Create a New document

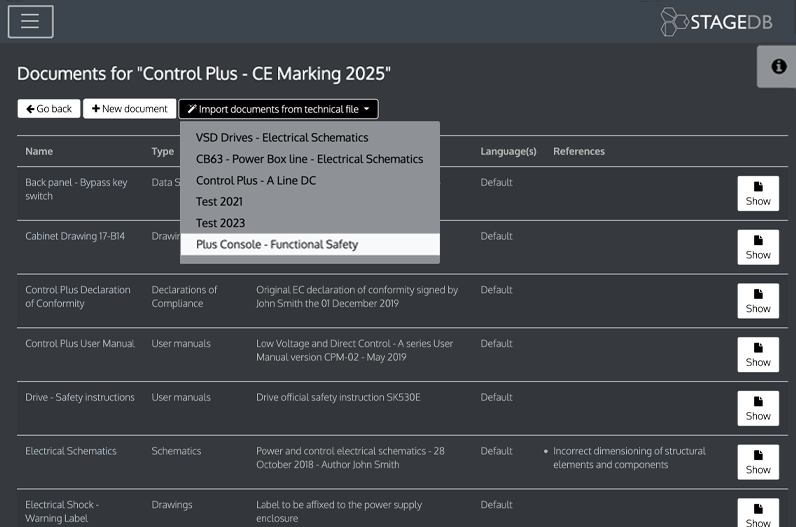click(x=129, y=109)
